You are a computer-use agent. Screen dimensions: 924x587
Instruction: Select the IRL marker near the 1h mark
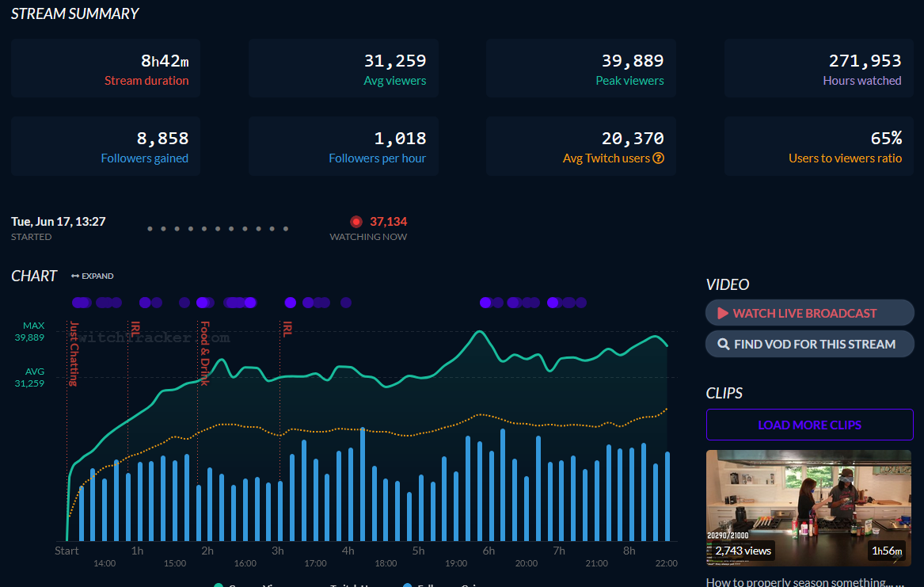pos(135,330)
